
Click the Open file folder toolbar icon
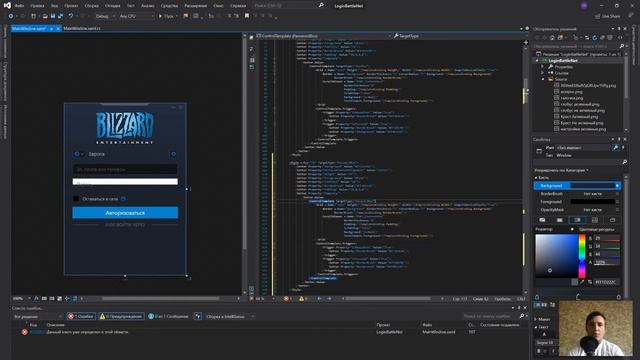[44, 16]
